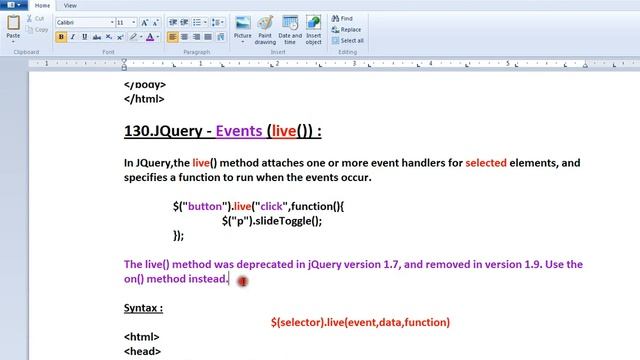
Task: Click Replace in Editing group
Action: tap(346, 29)
